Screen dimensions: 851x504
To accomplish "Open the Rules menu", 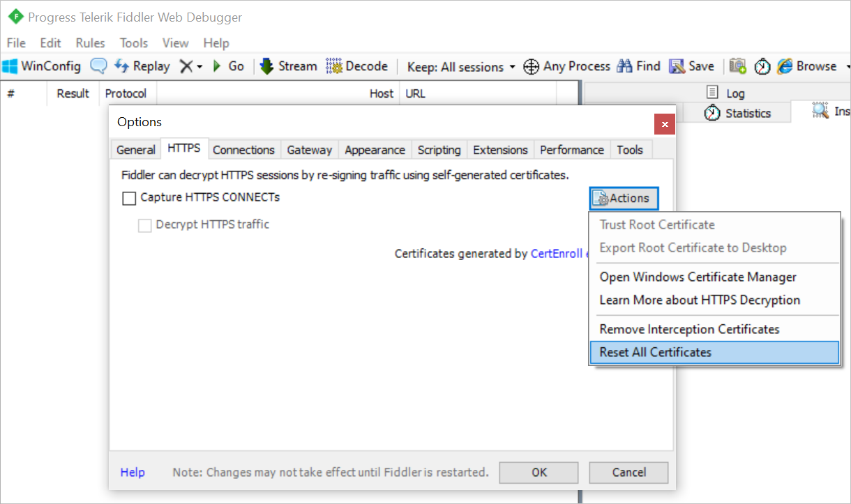I will tap(91, 43).
